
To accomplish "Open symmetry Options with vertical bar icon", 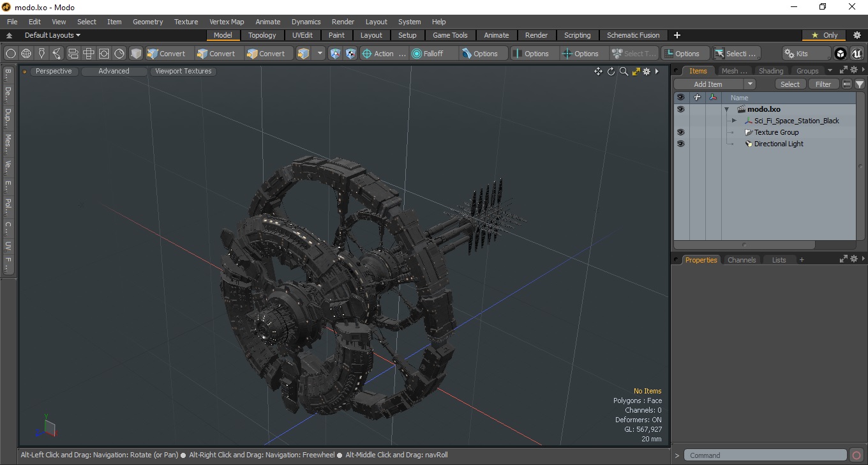I will point(534,54).
